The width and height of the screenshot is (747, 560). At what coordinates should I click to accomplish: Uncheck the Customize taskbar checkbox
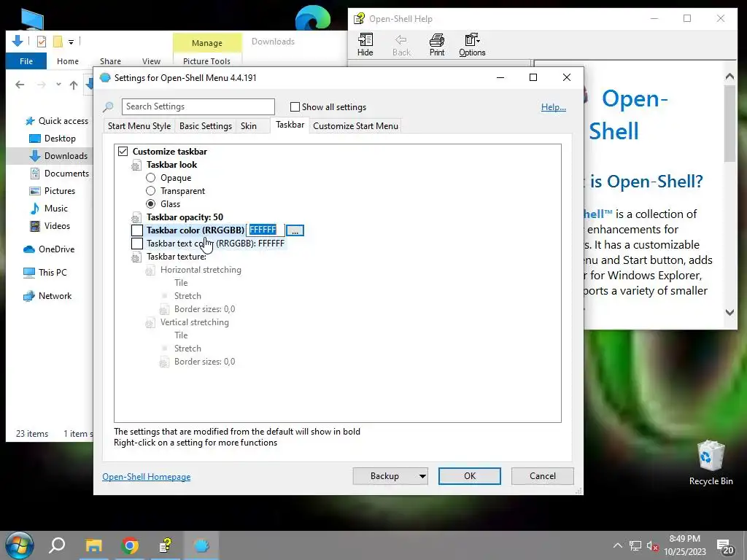point(123,152)
